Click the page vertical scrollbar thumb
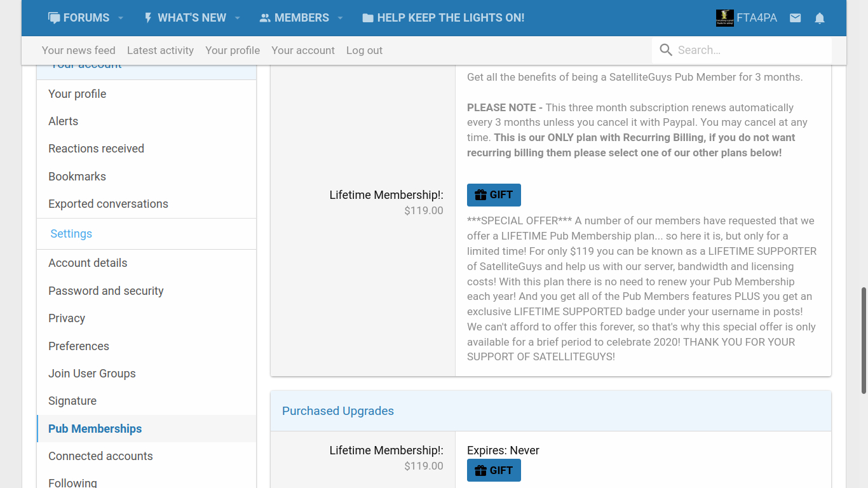Screen dimensions: 868x488 (864, 340)
